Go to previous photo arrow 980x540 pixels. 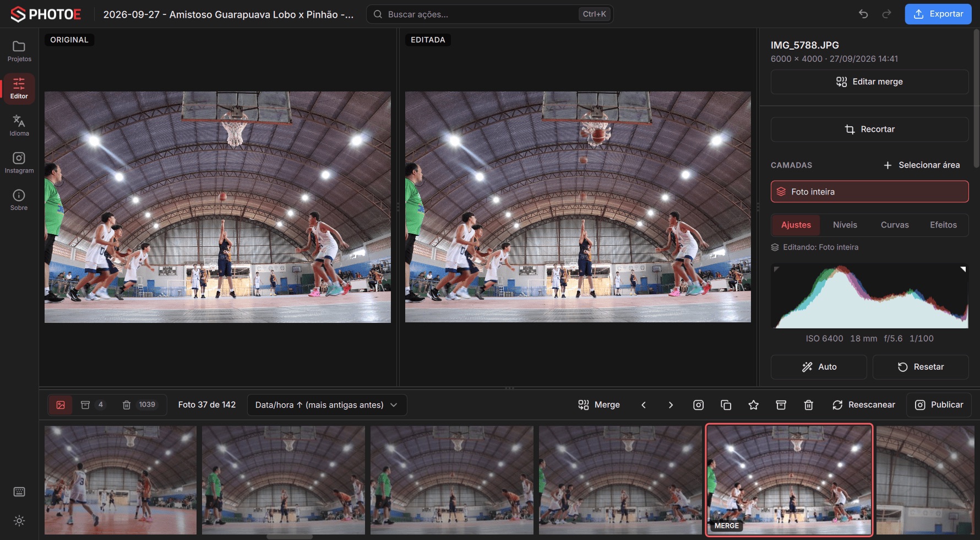pyautogui.click(x=643, y=405)
